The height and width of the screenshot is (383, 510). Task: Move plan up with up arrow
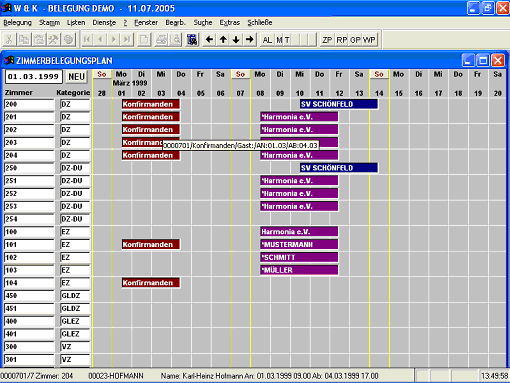tap(223, 40)
